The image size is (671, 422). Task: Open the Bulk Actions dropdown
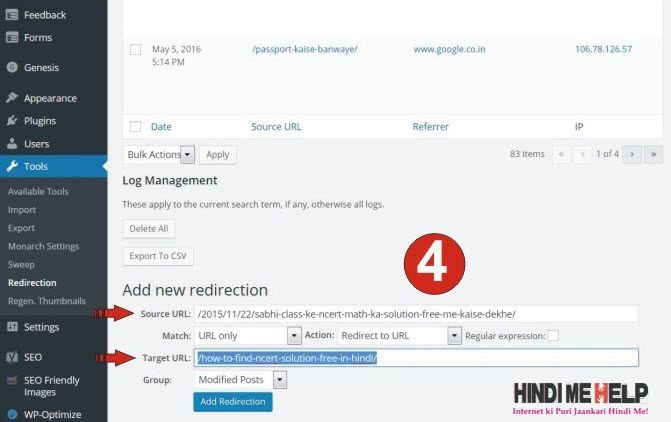pos(159,155)
